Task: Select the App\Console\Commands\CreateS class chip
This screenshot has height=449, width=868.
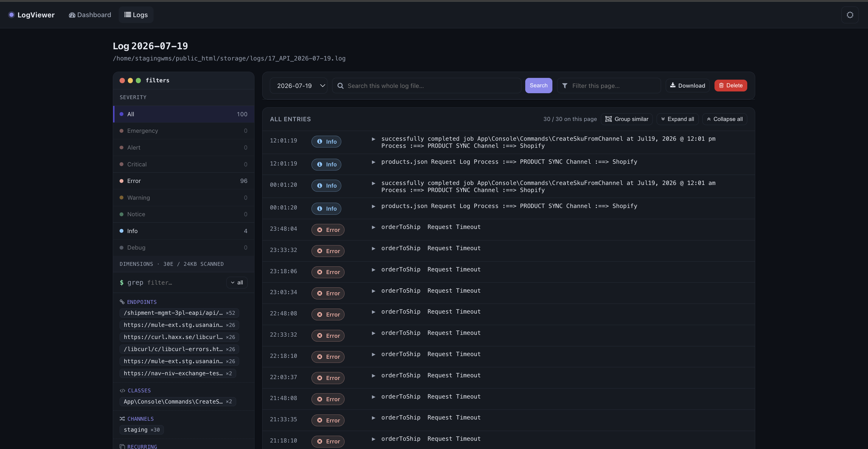Action: 177,402
